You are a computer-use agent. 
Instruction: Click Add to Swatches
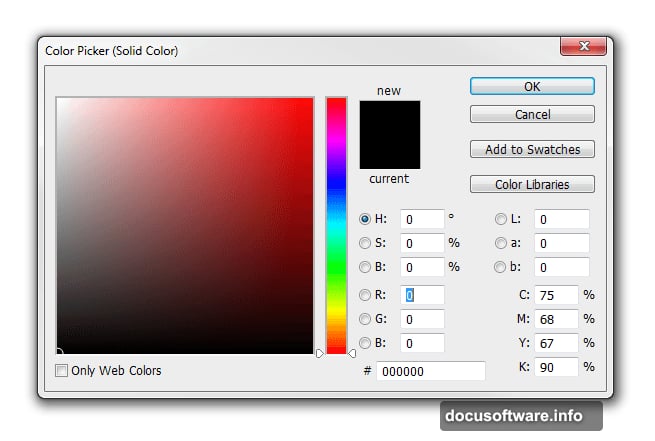click(x=532, y=149)
